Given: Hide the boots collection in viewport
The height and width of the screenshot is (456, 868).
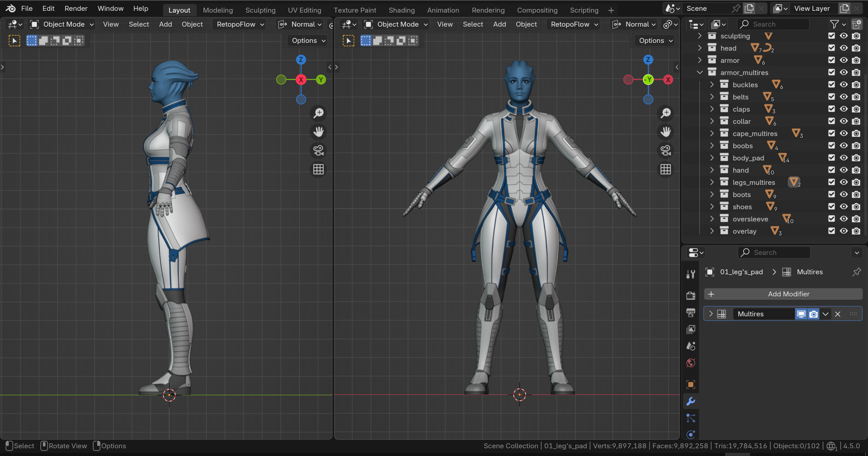Looking at the screenshot, I should coord(844,194).
